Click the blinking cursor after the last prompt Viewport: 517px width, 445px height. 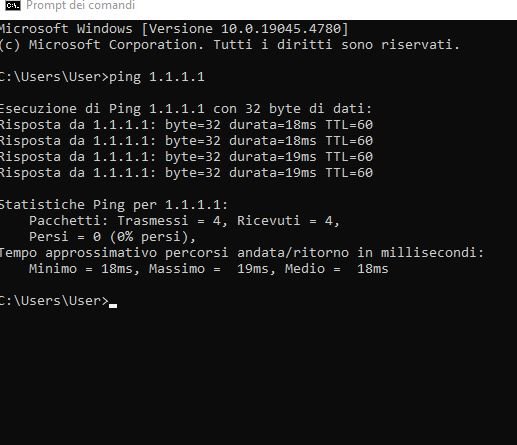point(113,305)
